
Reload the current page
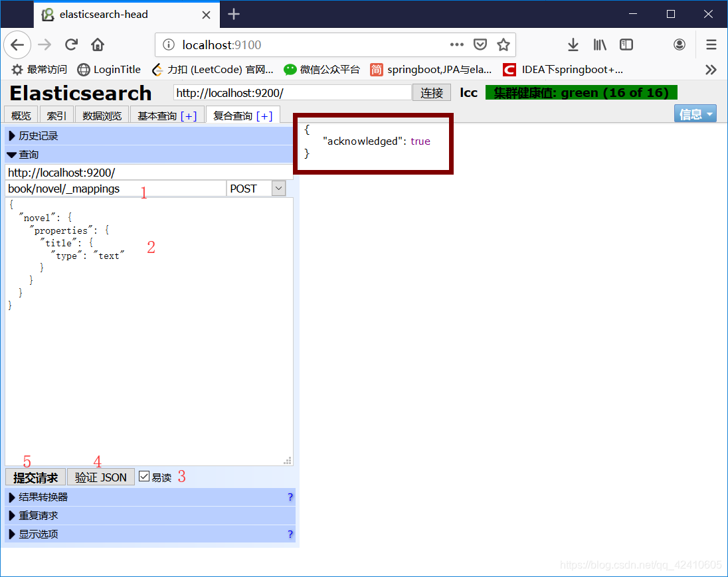[71, 44]
